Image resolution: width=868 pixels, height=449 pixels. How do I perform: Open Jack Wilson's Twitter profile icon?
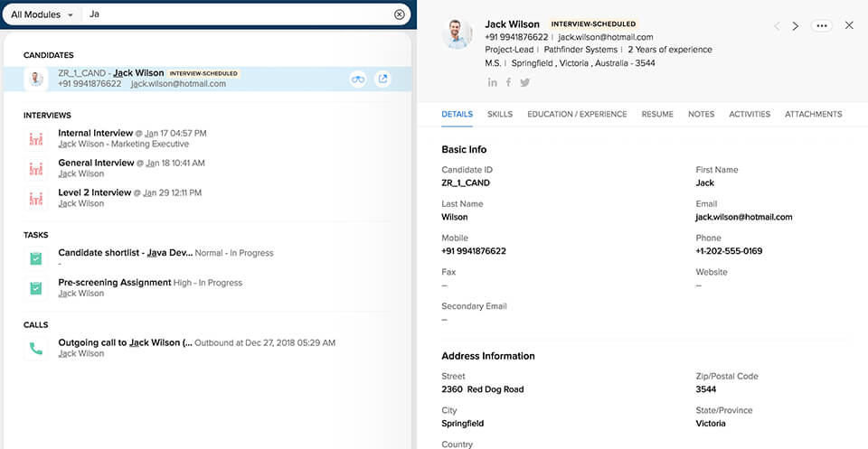[x=524, y=83]
